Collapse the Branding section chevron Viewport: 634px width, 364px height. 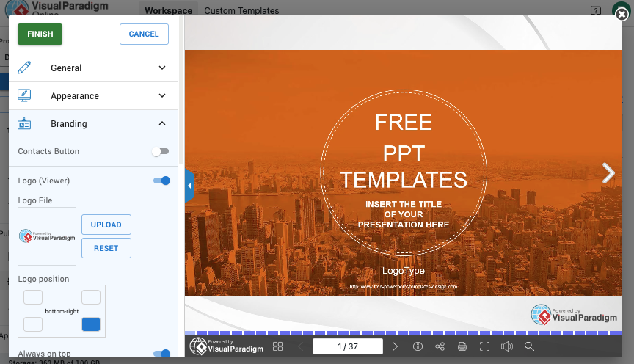pos(162,123)
